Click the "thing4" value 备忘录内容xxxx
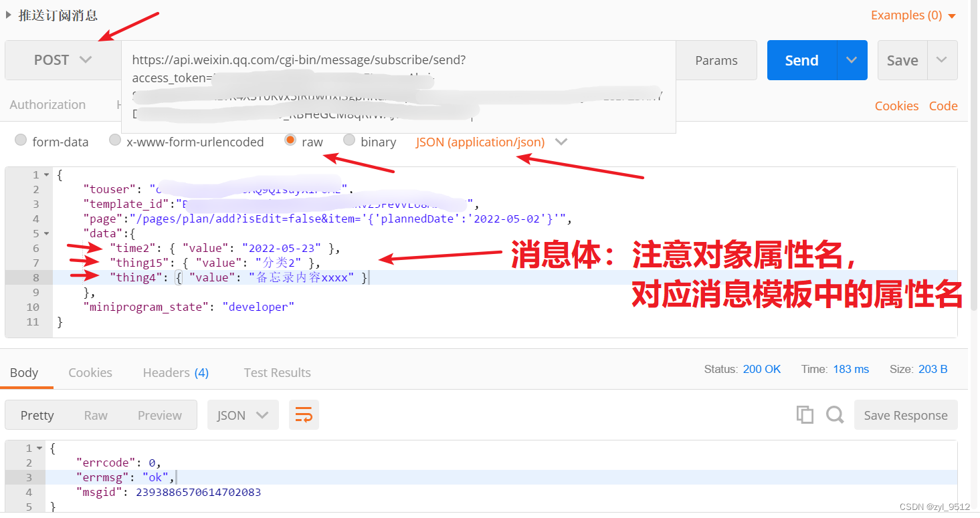The image size is (980, 518). point(302,278)
